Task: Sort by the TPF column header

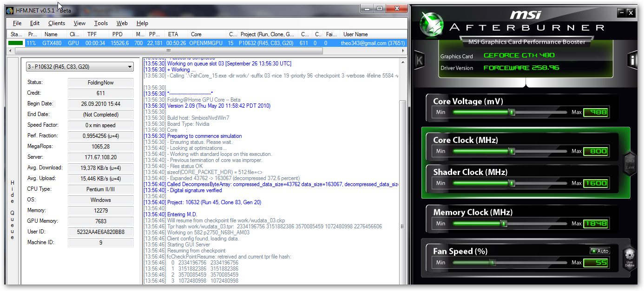Action: tap(97, 34)
